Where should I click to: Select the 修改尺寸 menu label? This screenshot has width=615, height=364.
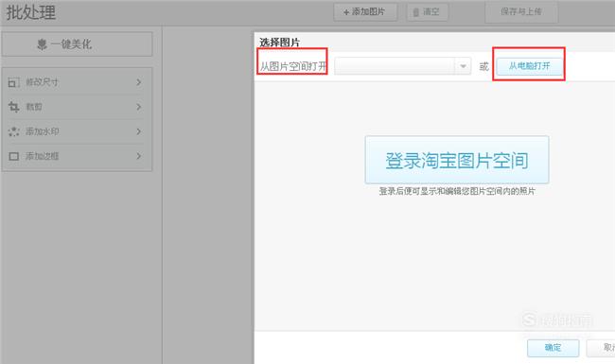click(x=42, y=82)
